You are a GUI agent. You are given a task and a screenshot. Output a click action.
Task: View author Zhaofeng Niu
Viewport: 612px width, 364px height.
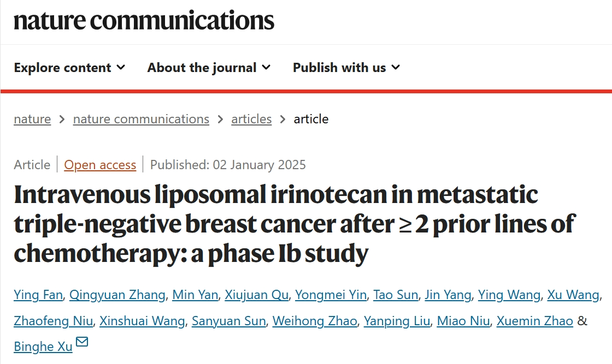[x=54, y=321]
